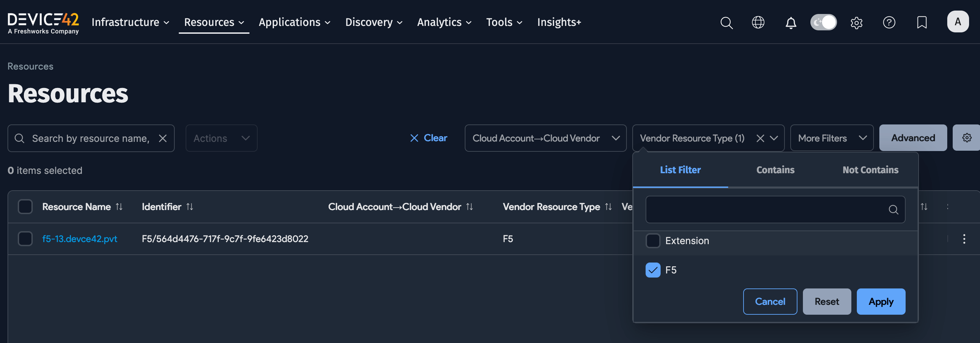The height and width of the screenshot is (343, 980).
Task: Open the global search
Action: pos(726,23)
